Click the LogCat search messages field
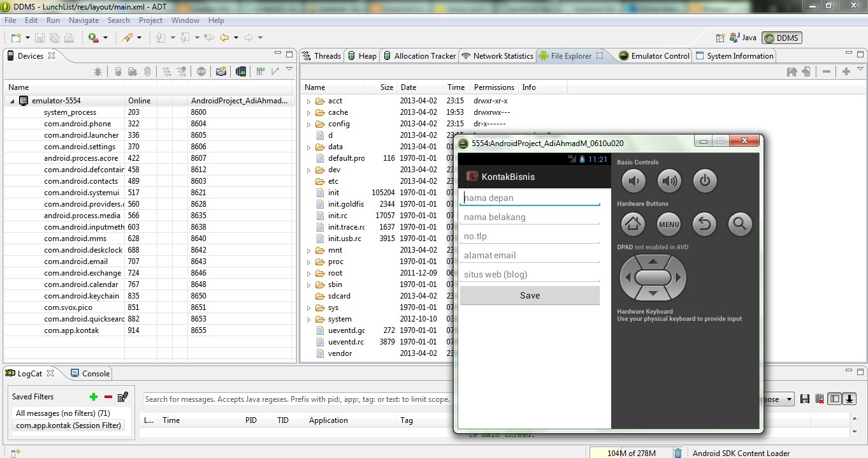868x458 pixels. click(298, 399)
